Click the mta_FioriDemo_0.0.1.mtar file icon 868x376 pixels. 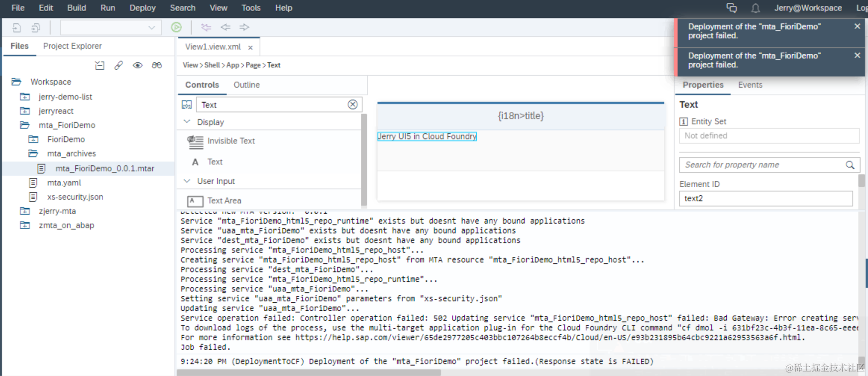point(42,168)
